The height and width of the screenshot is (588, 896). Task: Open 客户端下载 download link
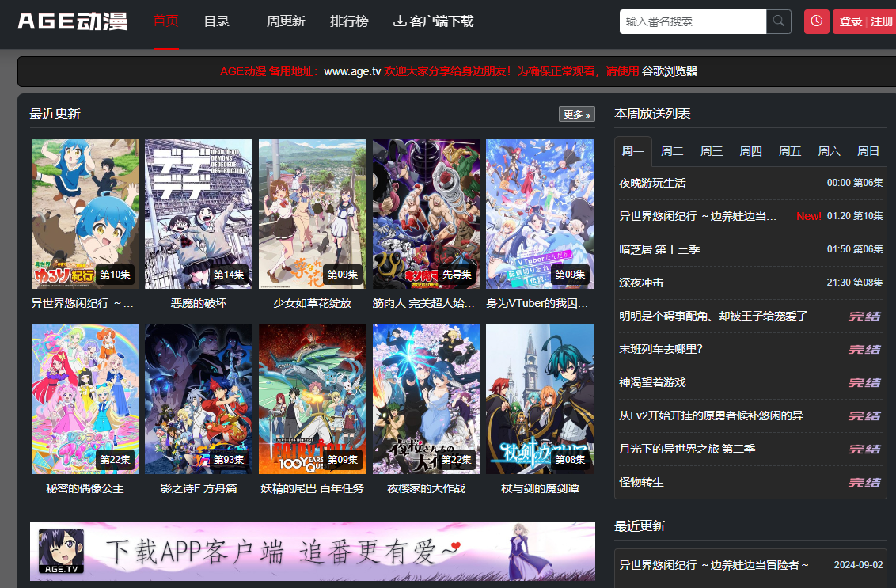pos(433,21)
